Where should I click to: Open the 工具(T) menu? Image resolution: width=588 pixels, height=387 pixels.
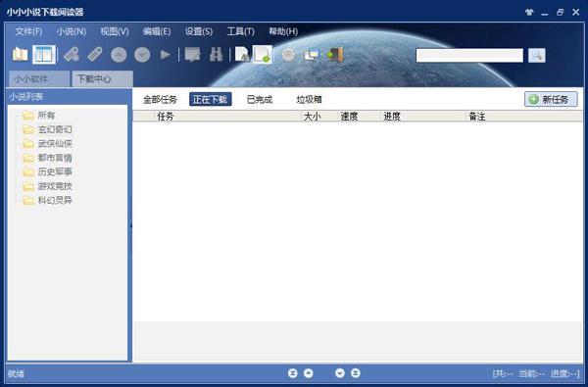(x=240, y=32)
